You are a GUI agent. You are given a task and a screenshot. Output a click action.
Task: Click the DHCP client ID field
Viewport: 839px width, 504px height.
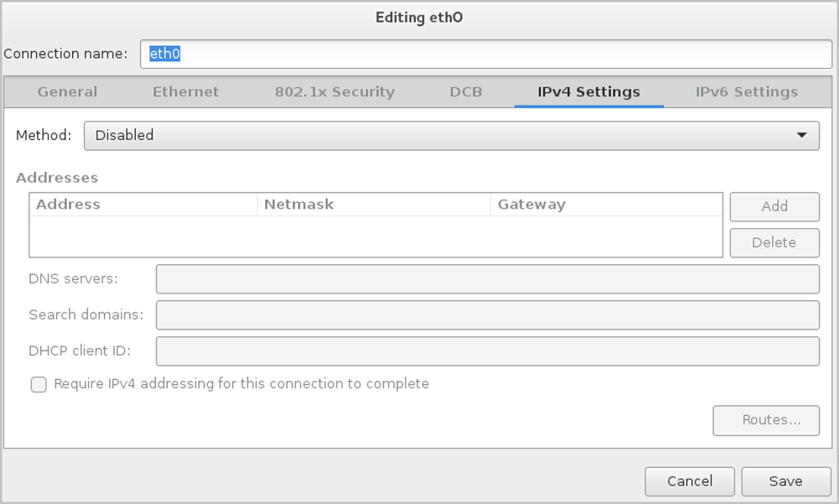tap(487, 351)
